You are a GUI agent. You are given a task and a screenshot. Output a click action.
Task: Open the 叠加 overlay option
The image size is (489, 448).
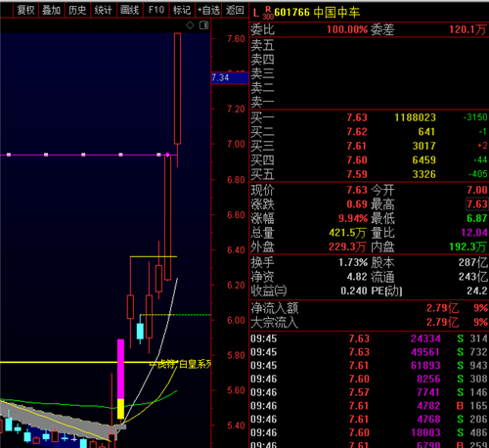click(52, 10)
